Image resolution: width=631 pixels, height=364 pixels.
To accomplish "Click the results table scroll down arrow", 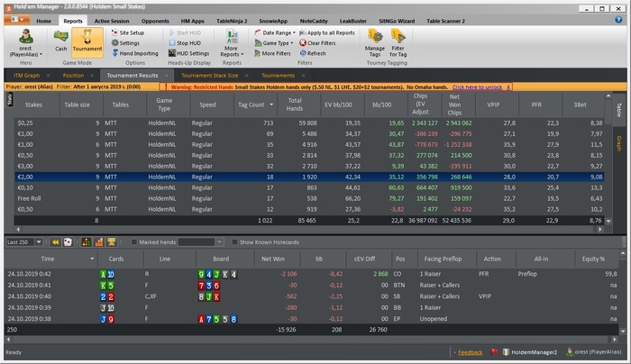I will coord(608,221).
